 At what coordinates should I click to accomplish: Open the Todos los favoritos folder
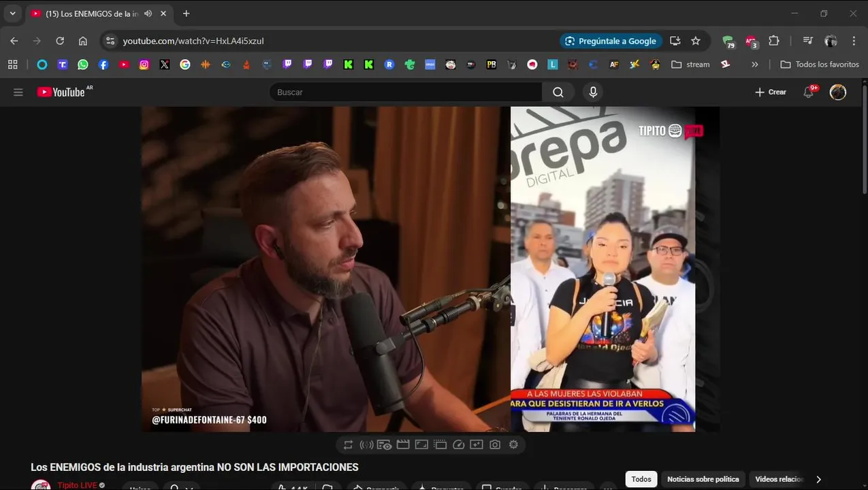click(820, 65)
